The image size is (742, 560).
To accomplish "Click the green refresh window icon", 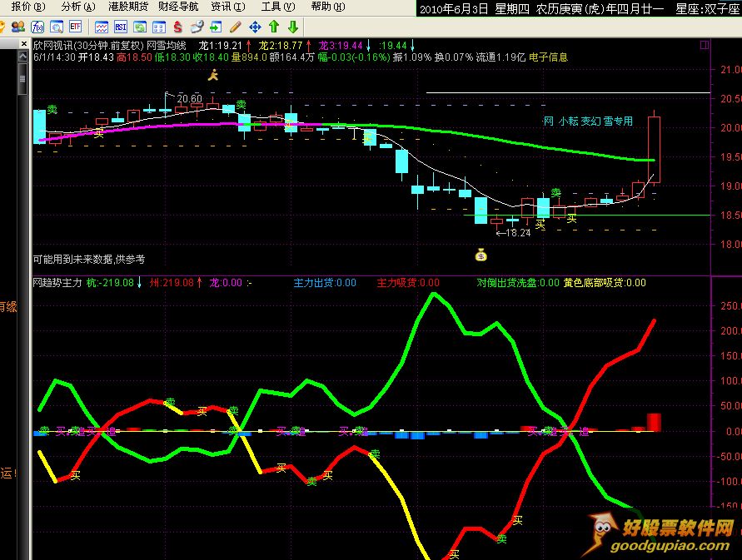I will [x=140, y=27].
